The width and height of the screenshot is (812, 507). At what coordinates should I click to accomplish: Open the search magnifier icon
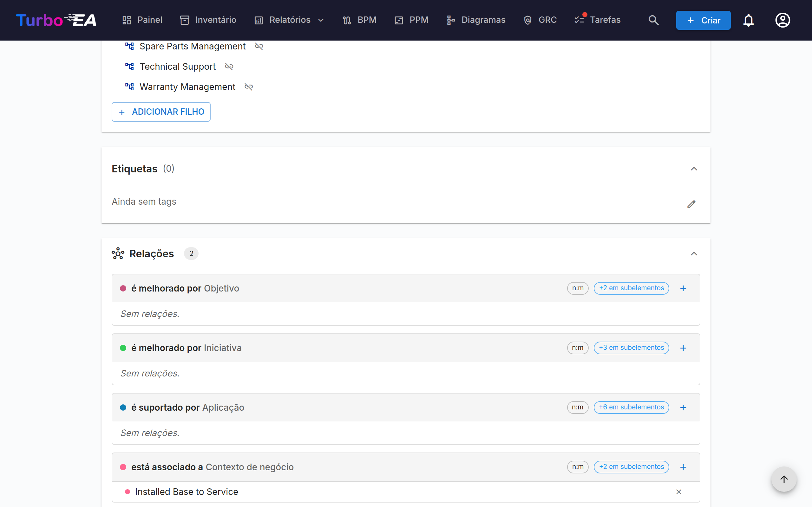pos(653,20)
